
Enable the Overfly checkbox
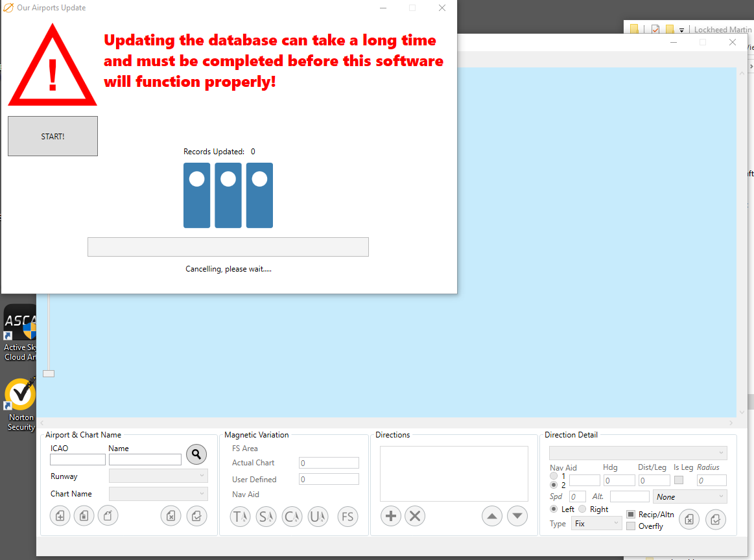click(631, 526)
